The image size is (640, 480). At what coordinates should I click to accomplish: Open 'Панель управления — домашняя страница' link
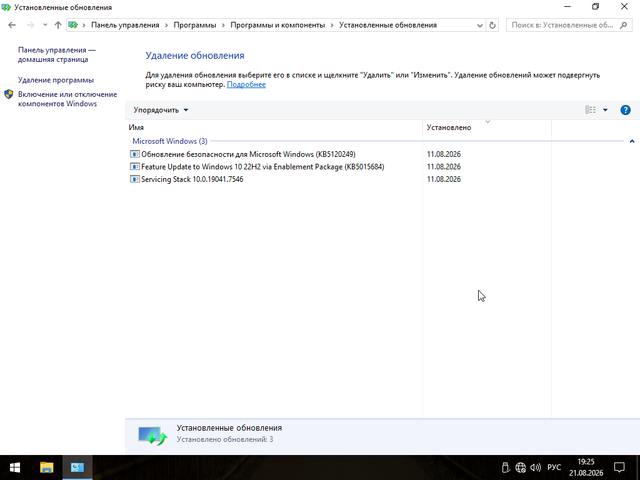tap(56, 55)
